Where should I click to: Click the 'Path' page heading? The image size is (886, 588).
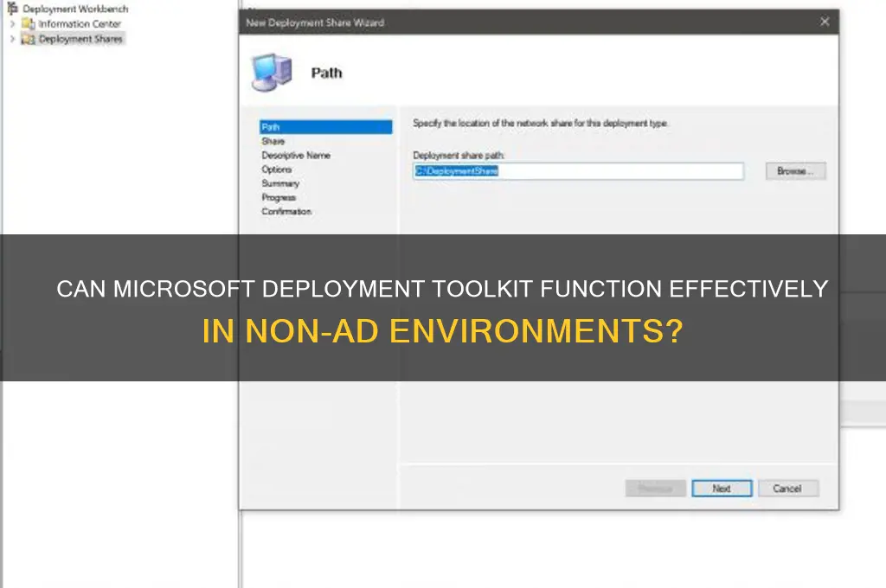[326, 73]
